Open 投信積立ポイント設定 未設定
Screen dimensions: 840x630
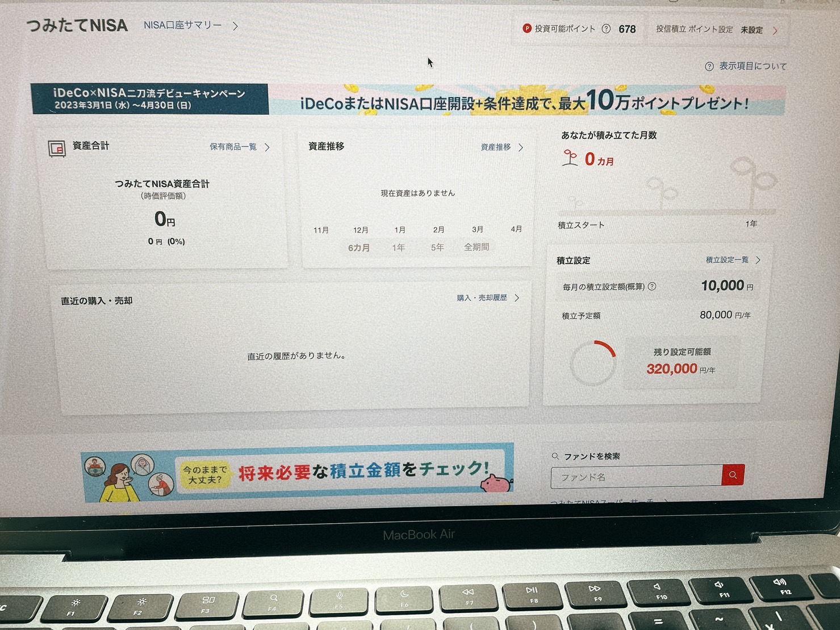[717, 30]
